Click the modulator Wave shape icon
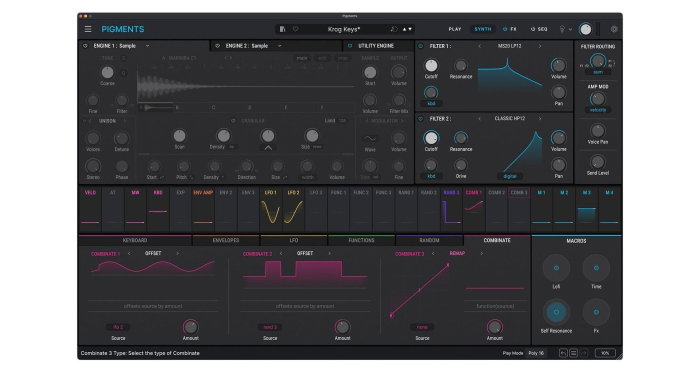The width and height of the screenshot is (700, 372). point(370,138)
